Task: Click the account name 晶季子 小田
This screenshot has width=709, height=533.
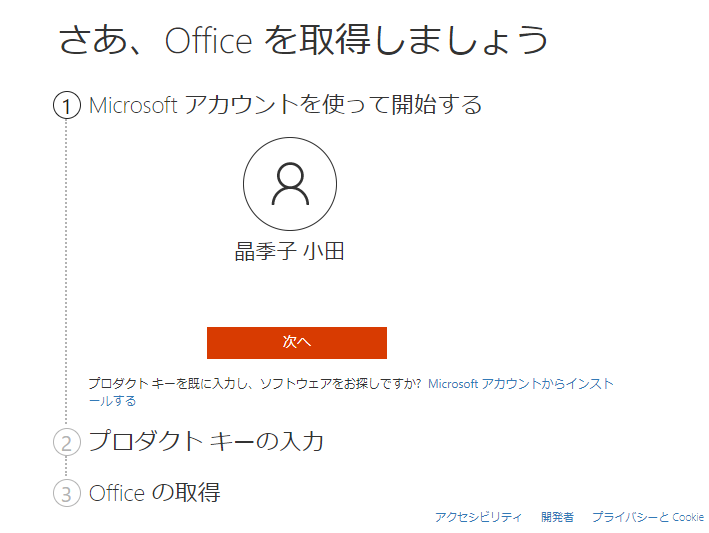Action: point(290,251)
